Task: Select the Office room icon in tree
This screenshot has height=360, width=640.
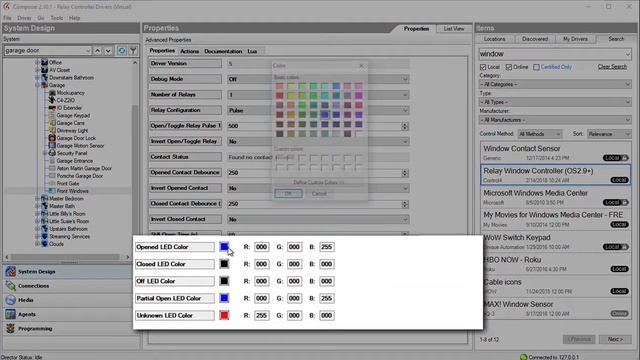Action: [44, 62]
